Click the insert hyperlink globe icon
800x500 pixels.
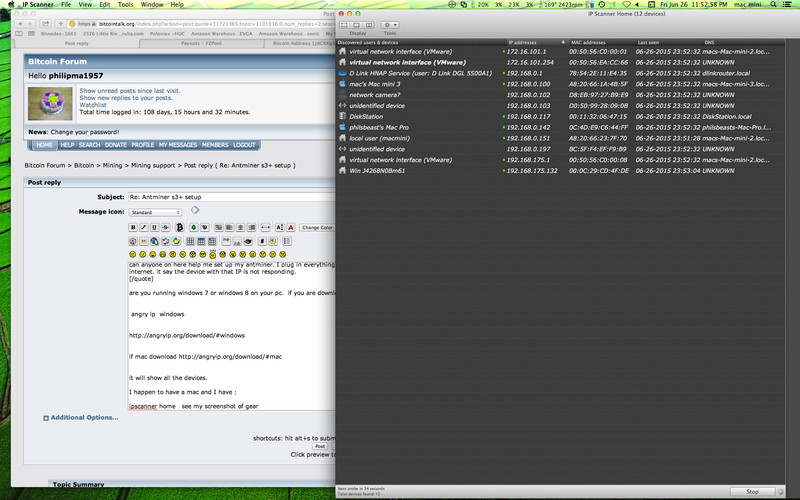[x=155, y=241]
